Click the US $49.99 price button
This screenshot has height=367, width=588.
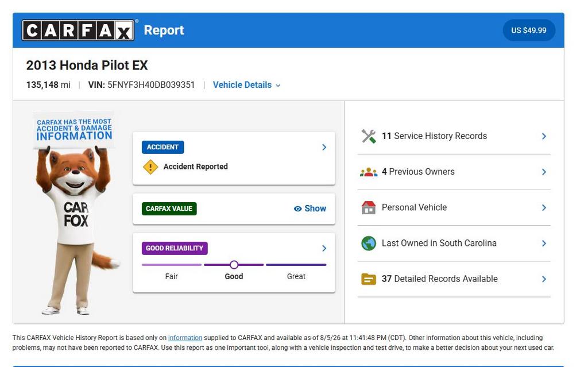tap(528, 30)
